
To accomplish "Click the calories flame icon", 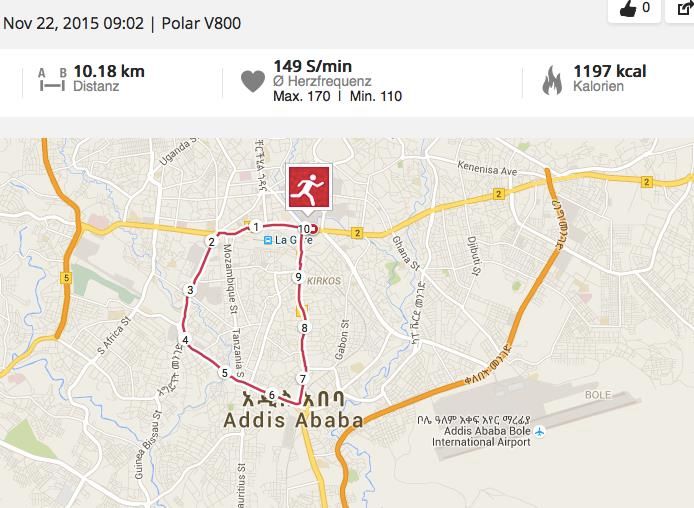I will coord(552,80).
